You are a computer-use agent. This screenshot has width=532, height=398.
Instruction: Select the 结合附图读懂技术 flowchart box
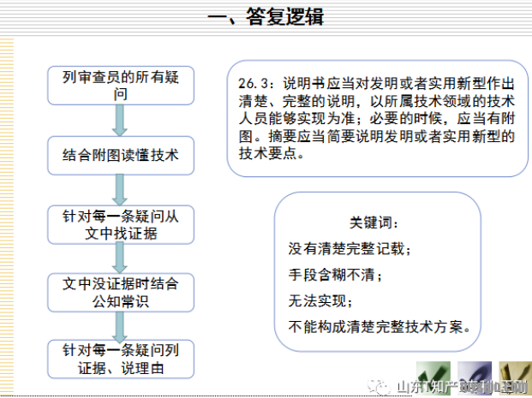[x=122, y=155]
